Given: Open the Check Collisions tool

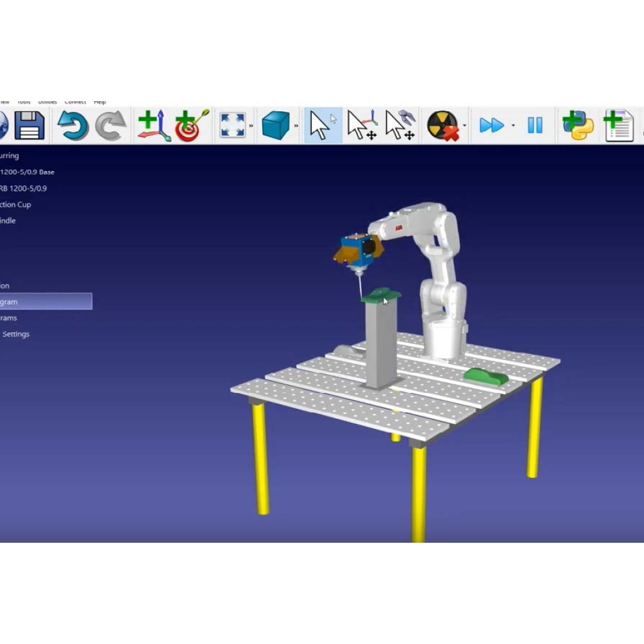Looking at the screenshot, I should pos(443,125).
